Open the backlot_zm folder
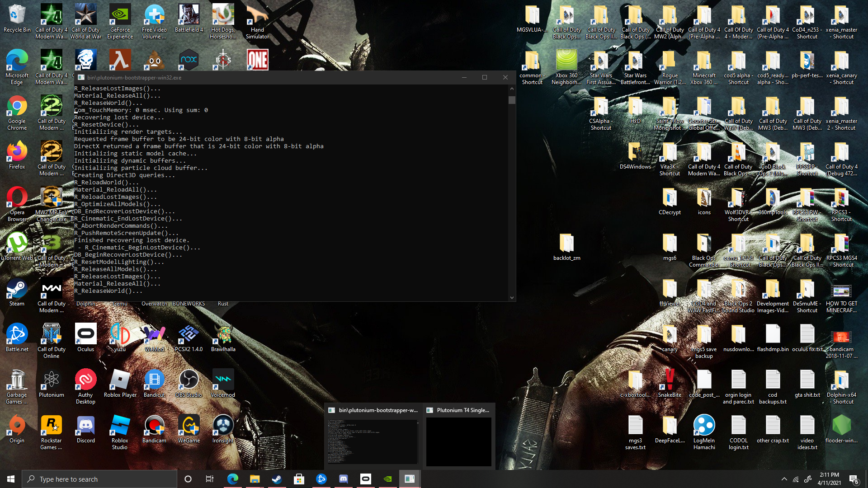 pyautogui.click(x=566, y=247)
